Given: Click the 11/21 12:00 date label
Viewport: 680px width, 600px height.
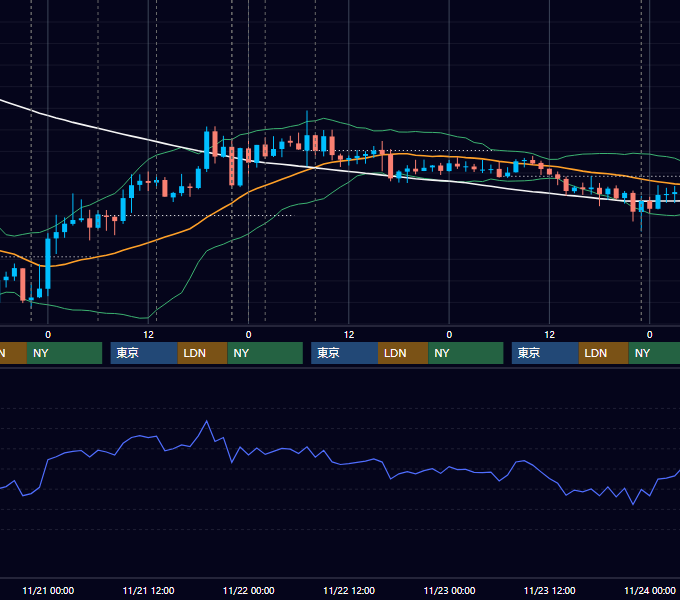Looking at the screenshot, I should (148, 590).
